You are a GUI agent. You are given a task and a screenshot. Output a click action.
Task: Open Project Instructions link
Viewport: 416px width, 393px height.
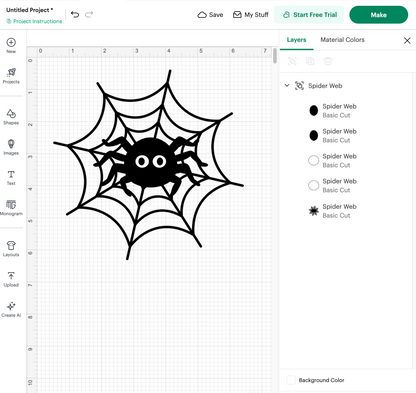[x=34, y=21]
